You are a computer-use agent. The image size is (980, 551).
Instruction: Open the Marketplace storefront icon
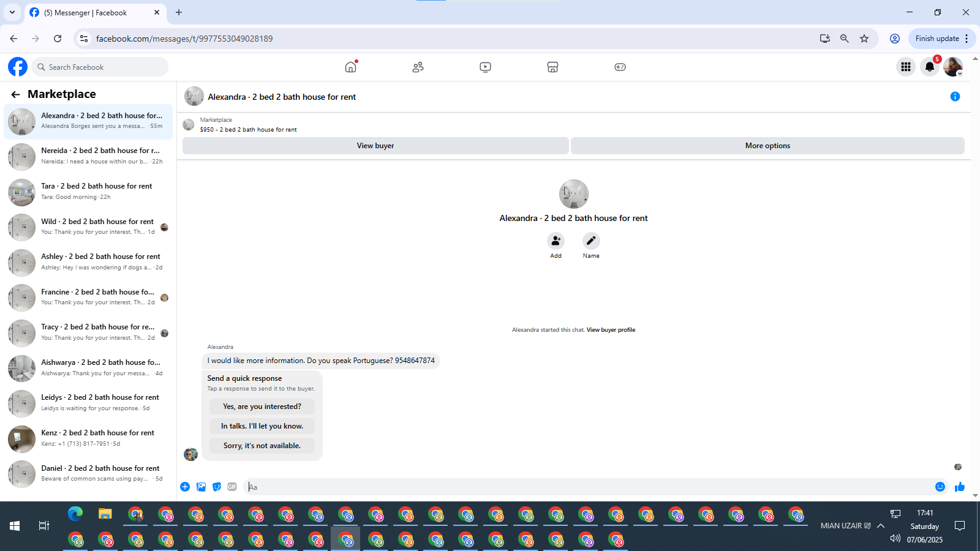tap(552, 67)
